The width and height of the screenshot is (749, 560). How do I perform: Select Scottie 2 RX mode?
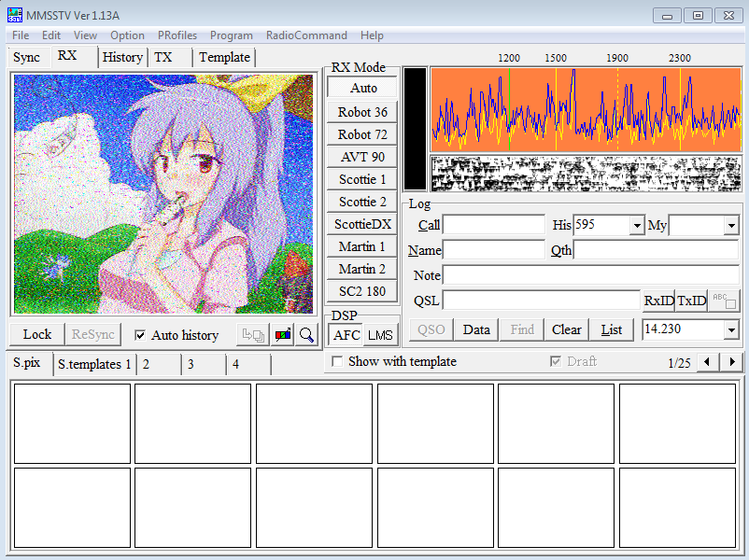coord(362,202)
